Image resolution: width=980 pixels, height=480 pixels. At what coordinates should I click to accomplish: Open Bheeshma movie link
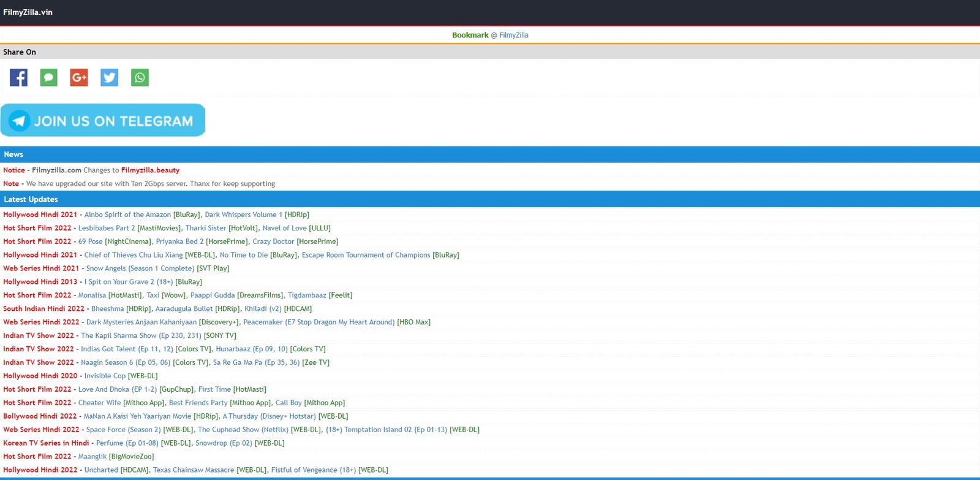pyautogui.click(x=107, y=309)
